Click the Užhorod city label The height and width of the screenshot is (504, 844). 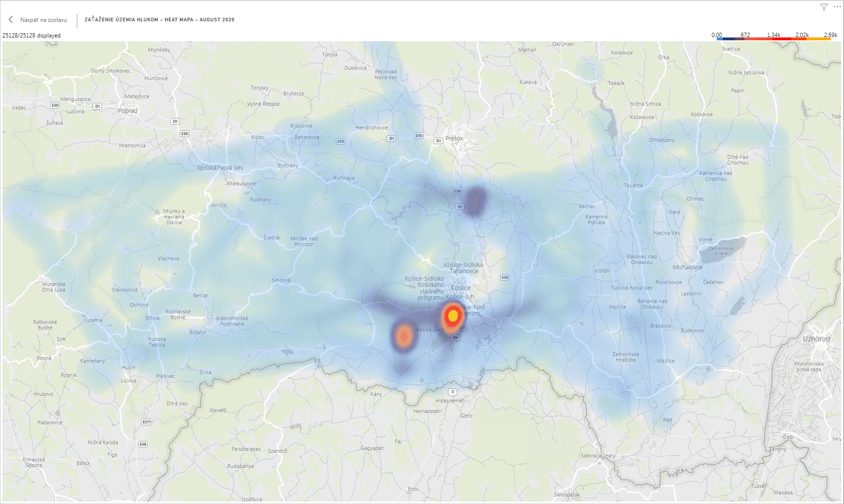(816, 339)
